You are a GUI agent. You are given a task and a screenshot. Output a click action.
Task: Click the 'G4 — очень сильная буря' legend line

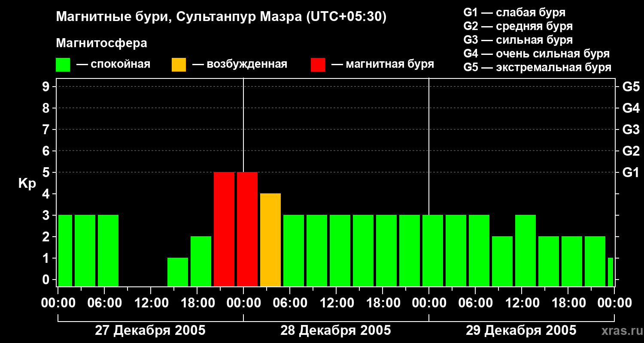pyautogui.click(x=537, y=54)
